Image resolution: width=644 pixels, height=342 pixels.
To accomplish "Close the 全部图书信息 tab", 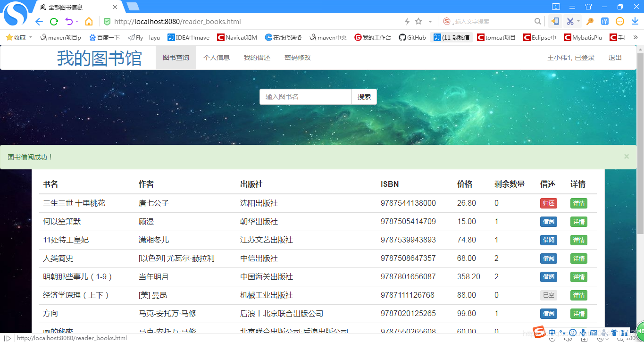I will [x=115, y=7].
